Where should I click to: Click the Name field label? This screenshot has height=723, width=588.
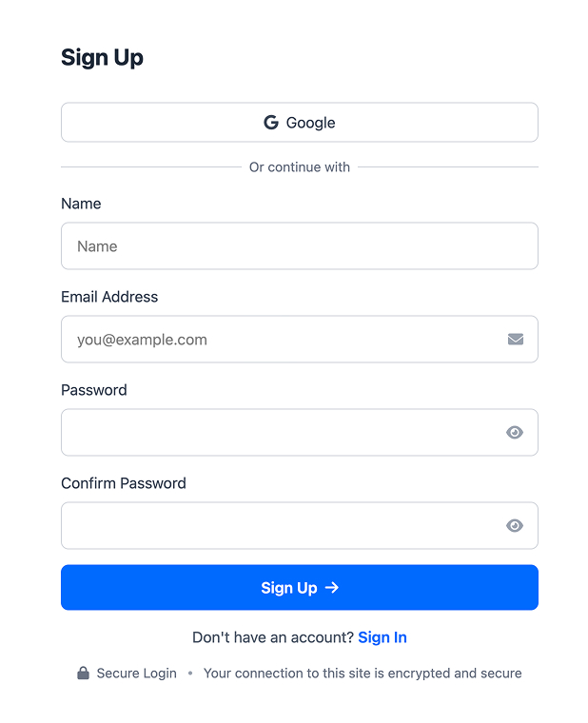click(x=81, y=204)
